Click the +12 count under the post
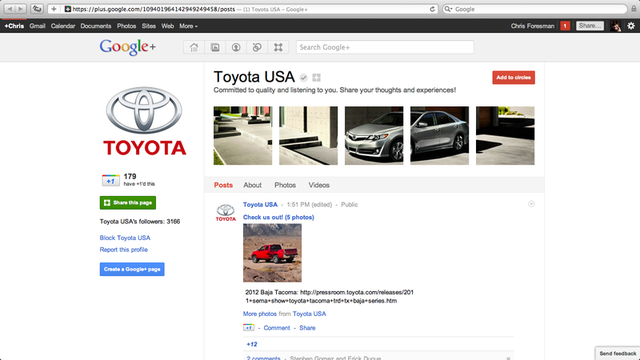This screenshot has height=360, width=640. coord(252,344)
